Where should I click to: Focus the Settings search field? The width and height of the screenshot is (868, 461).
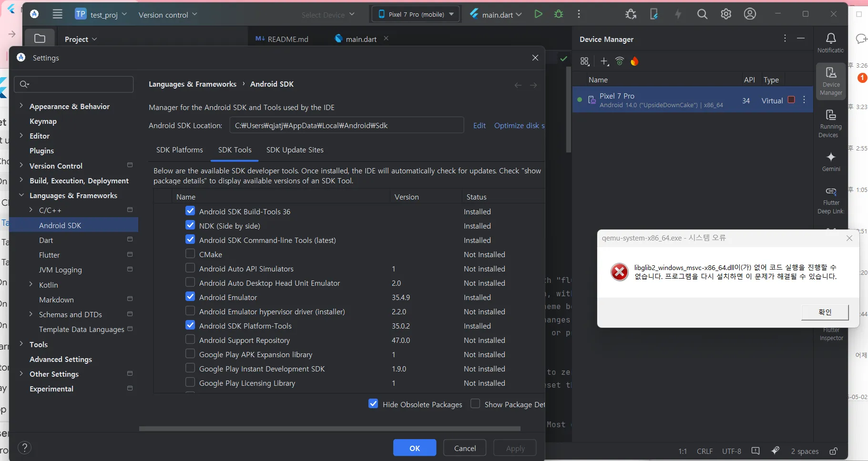[74, 84]
